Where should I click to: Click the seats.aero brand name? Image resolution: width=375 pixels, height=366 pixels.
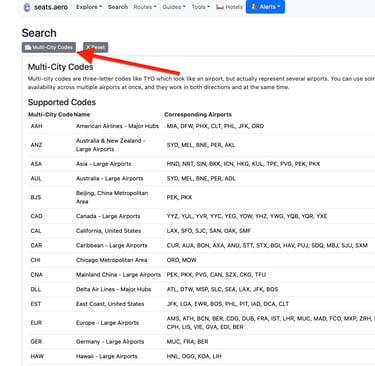(x=51, y=7)
